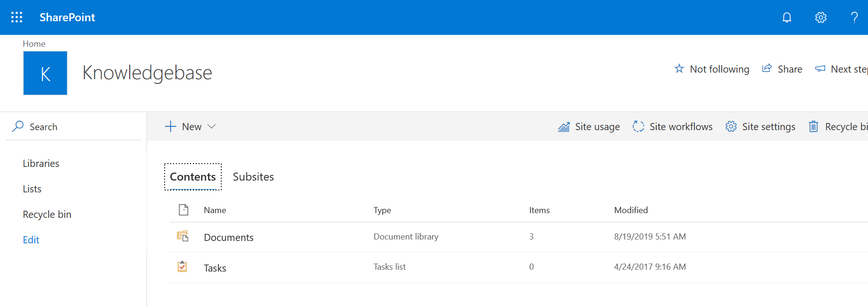Click the Share label text

[x=790, y=69]
